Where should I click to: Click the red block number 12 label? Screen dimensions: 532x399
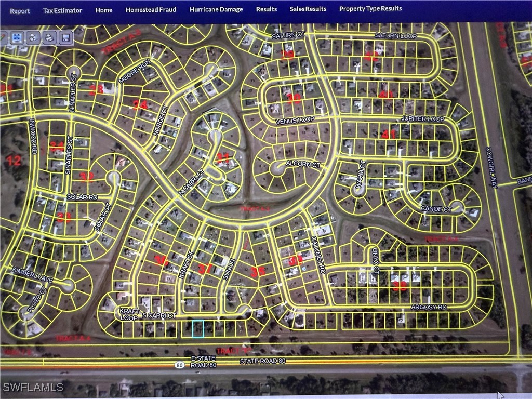coord(15,160)
